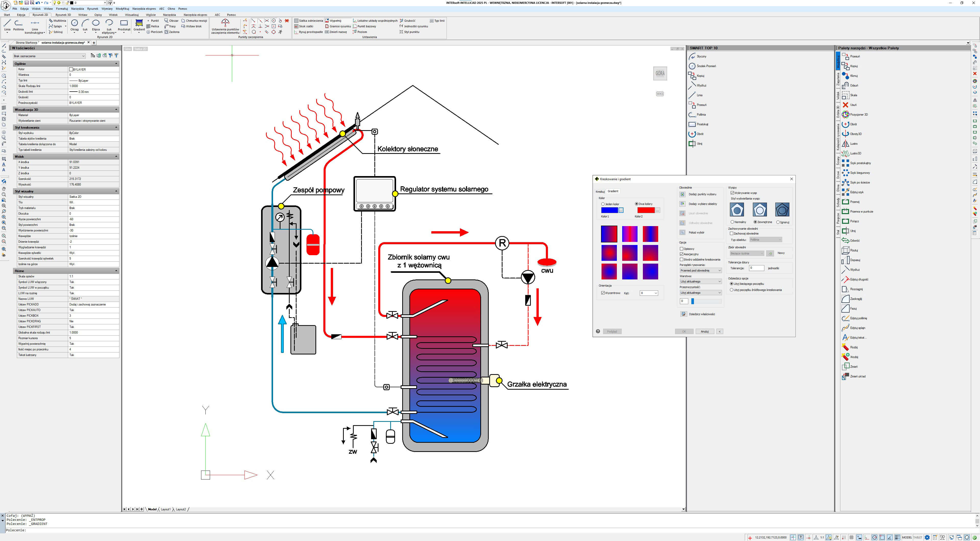Click Anuluj button in dialog
The height and width of the screenshot is (541, 980).
point(705,331)
